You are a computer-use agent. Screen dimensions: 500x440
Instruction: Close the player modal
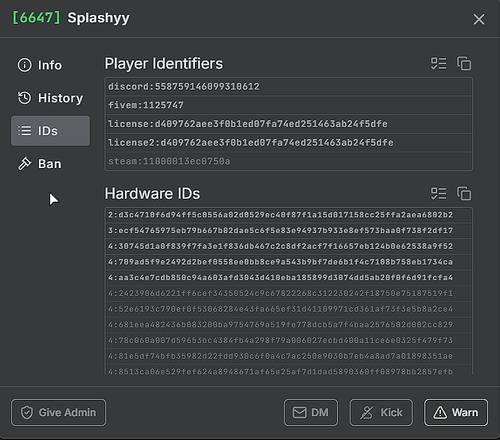point(479,19)
